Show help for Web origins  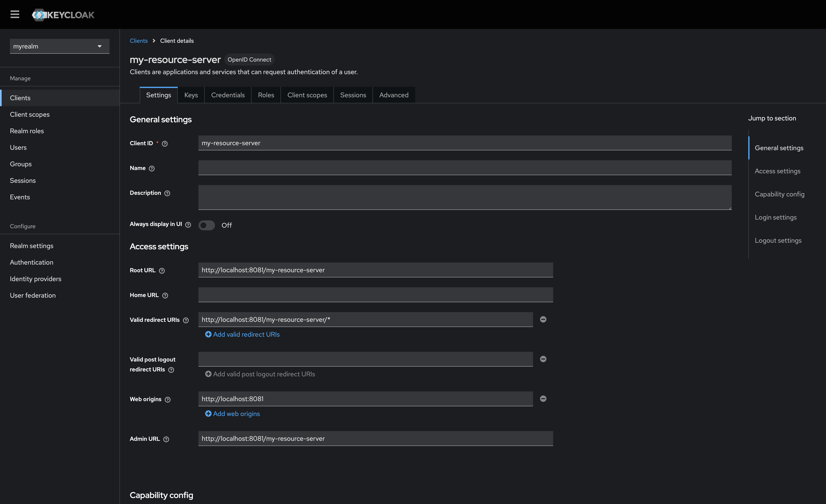pyautogui.click(x=168, y=399)
